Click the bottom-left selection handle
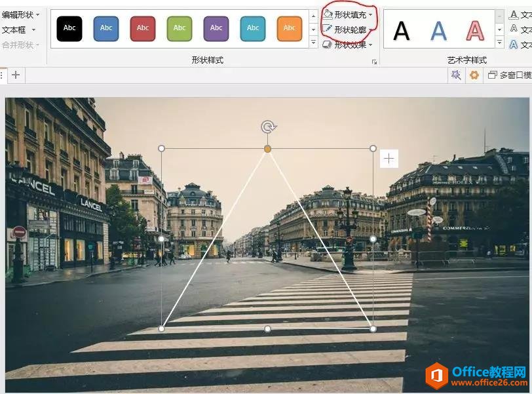 161,329
